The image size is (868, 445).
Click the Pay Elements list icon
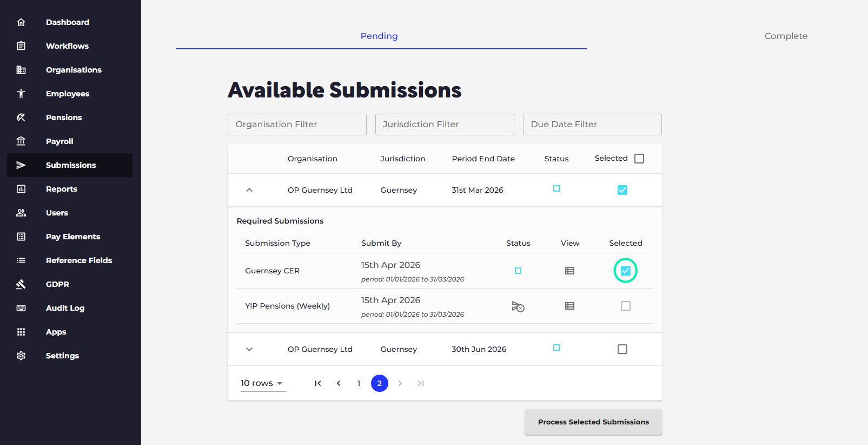click(21, 237)
